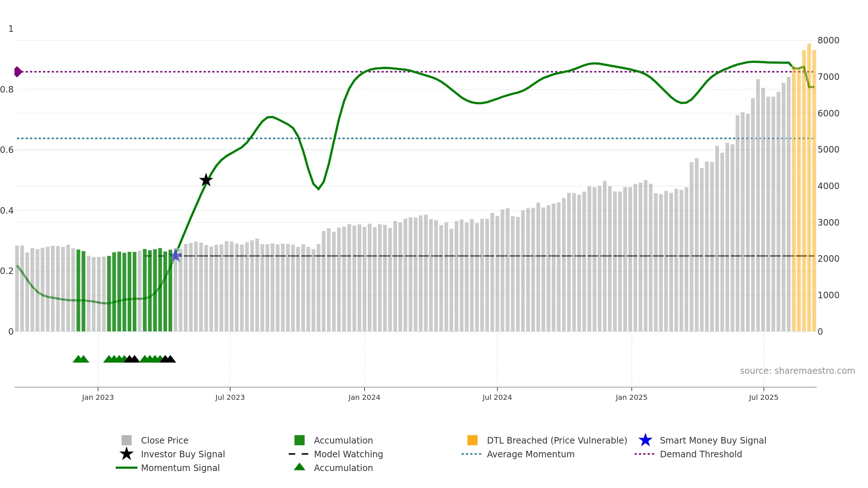Click the blue Smart Money Buy Signal star on chart
The height and width of the screenshot is (488, 868).
pyautogui.click(x=176, y=256)
